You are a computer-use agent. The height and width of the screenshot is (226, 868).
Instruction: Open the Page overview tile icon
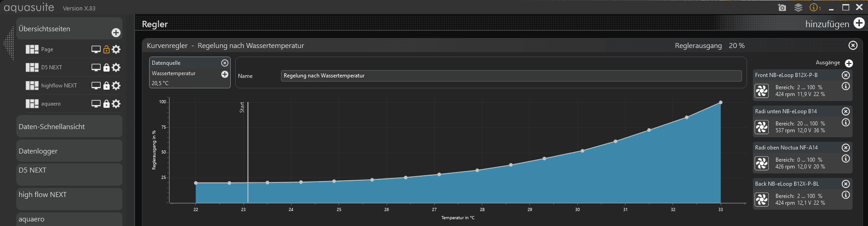click(32, 49)
